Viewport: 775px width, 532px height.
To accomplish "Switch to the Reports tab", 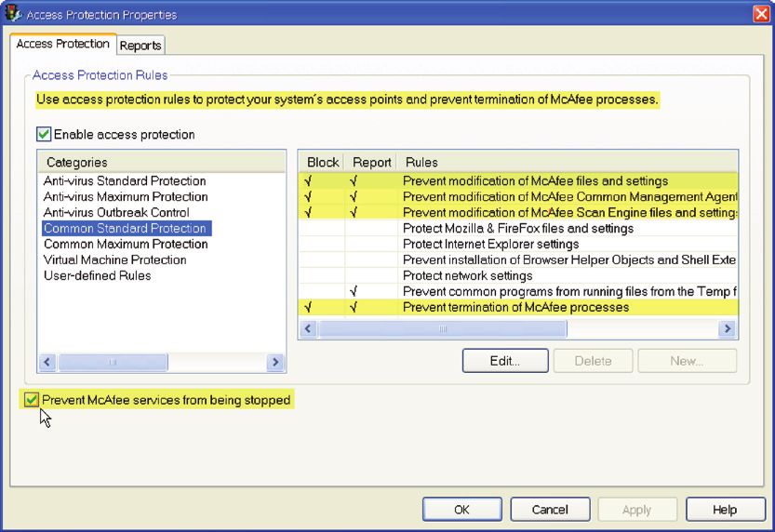I will click(140, 46).
